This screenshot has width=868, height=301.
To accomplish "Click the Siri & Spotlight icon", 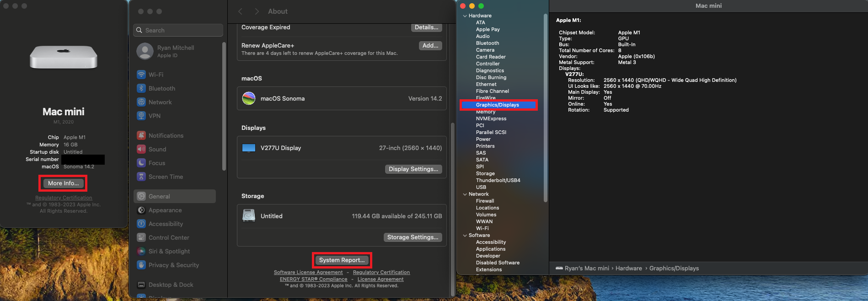I will tap(141, 251).
